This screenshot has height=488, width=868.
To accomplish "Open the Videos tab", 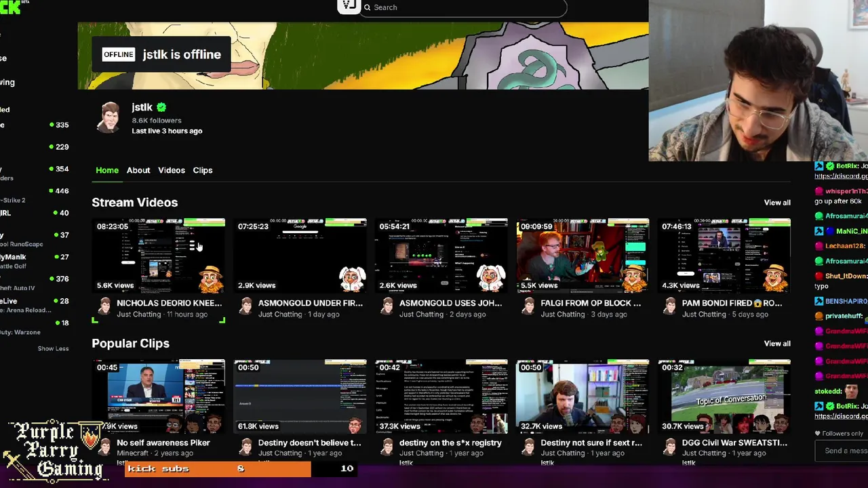I will (172, 170).
